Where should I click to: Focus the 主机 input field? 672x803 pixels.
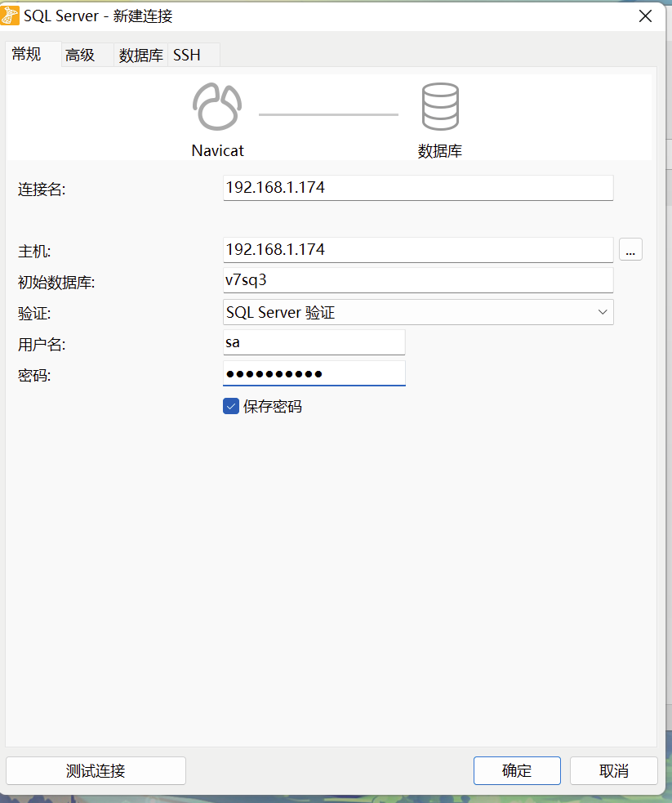(418, 250)
